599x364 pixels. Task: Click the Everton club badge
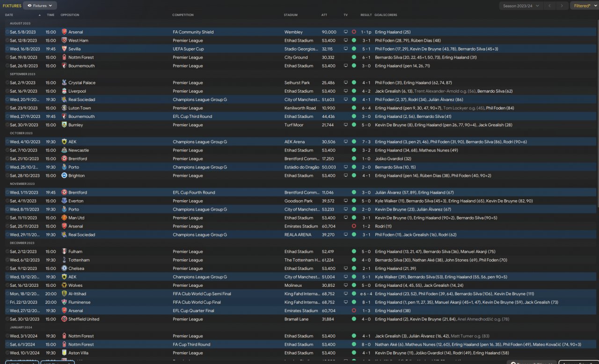pos(64,201)
